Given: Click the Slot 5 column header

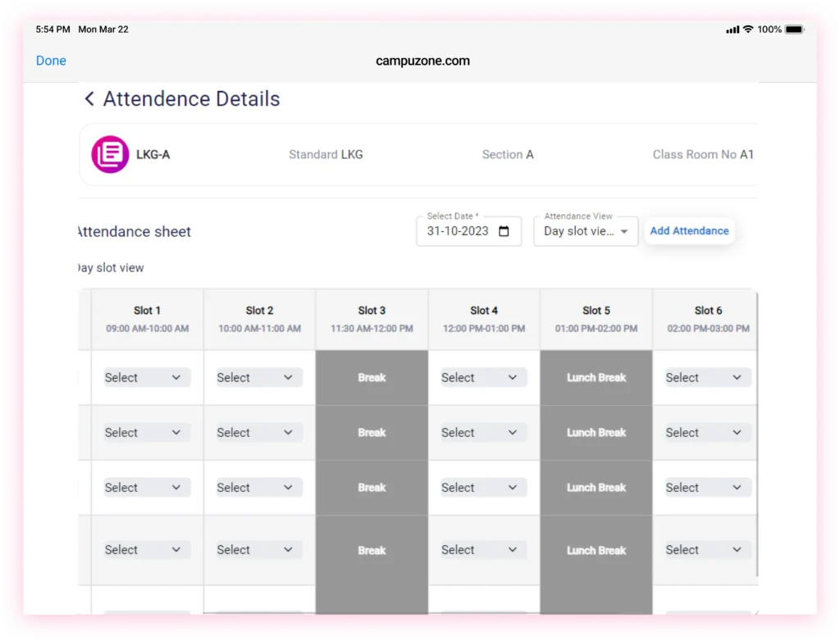Looking at the screenshot, I should (596, 319).
